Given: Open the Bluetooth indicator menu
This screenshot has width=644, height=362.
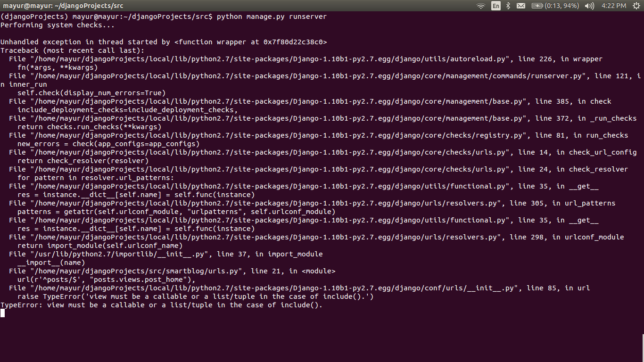Looking at the screenshot, I should (508, 6).
